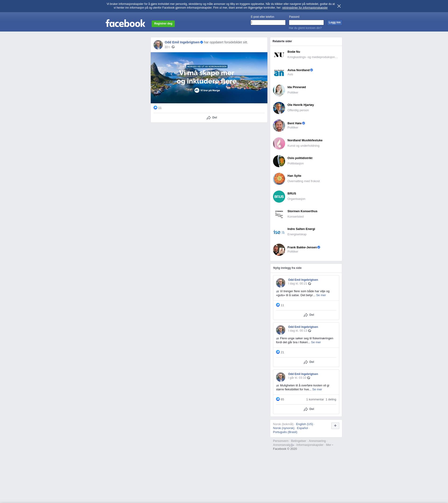
Task: Click the Facebook logo
Action: 125,23
